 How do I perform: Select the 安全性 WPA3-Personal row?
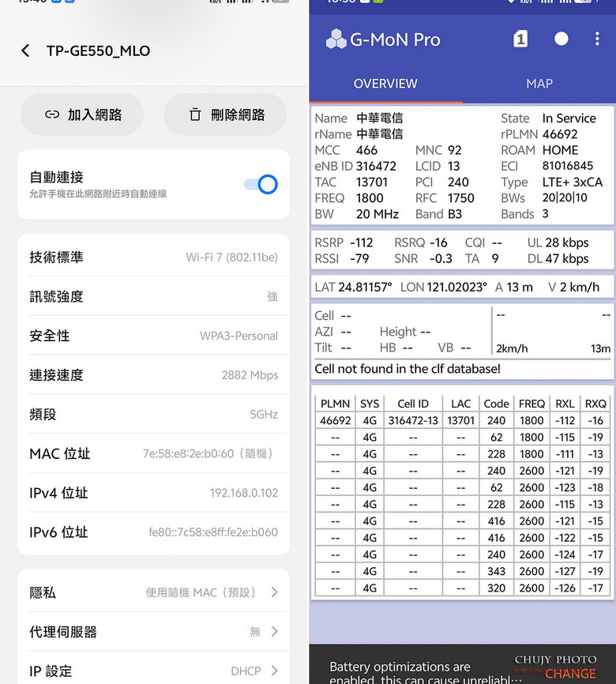point(153,336)
